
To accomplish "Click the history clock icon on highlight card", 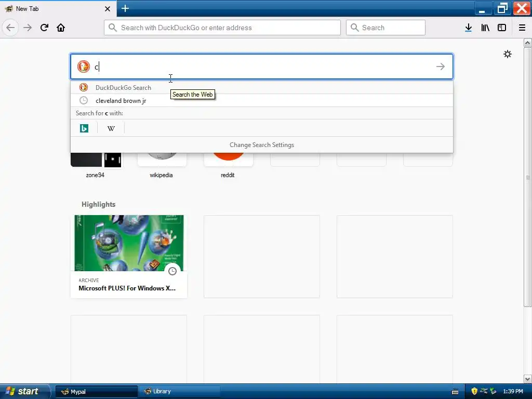I will [172, 271].
